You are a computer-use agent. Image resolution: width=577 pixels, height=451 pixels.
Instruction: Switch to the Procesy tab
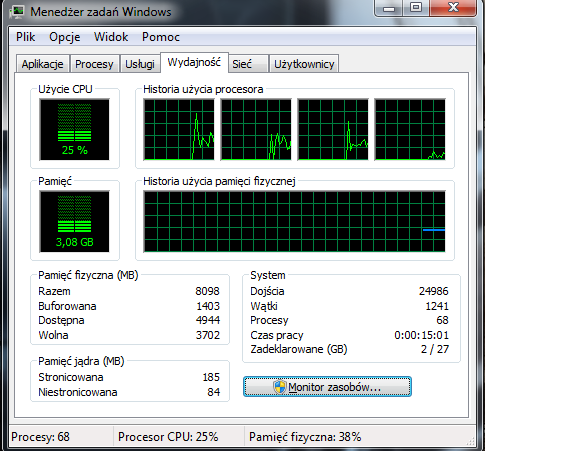pyautogui.click(x=94, y=64)
